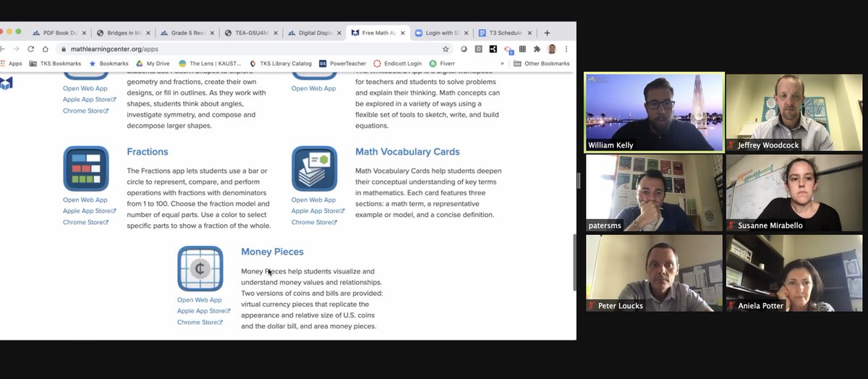The height and width of the screenshot is (379, 868).
Task: Open the Apps bookmark shortcut
Action: [11, 64]
